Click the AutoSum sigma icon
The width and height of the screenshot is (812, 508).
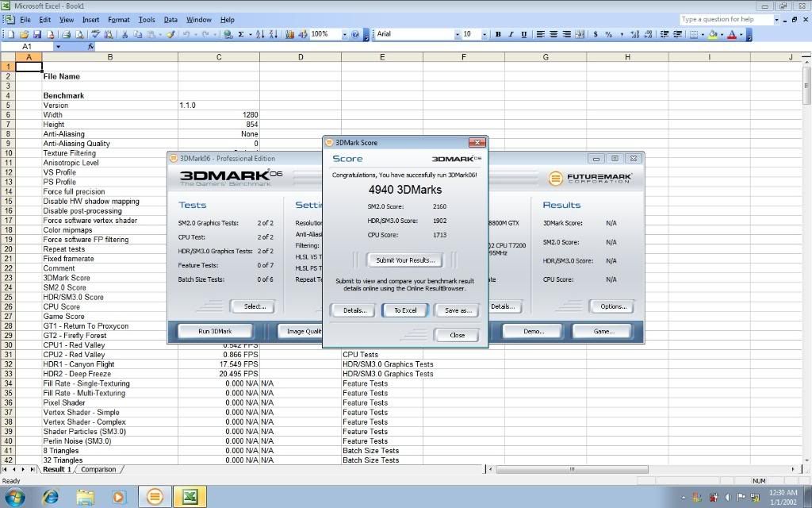coord(241,34)
